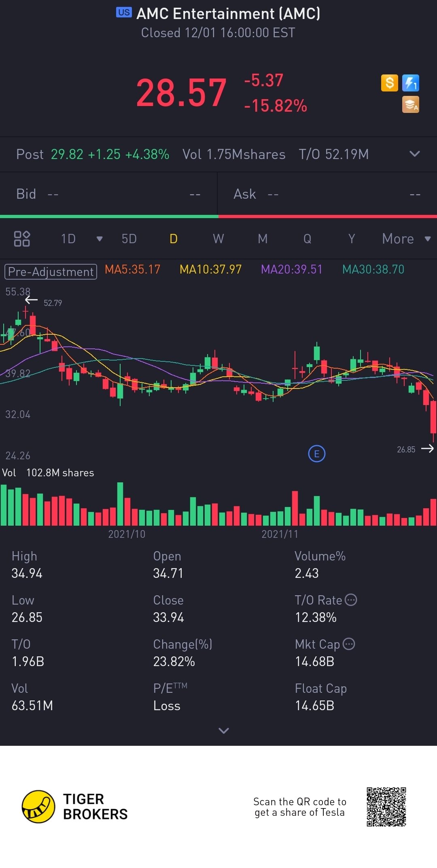437x868 pixels.
Task: Tap the 26.85 low price marker
Action: pyautogui.click(x=406, y=450)
